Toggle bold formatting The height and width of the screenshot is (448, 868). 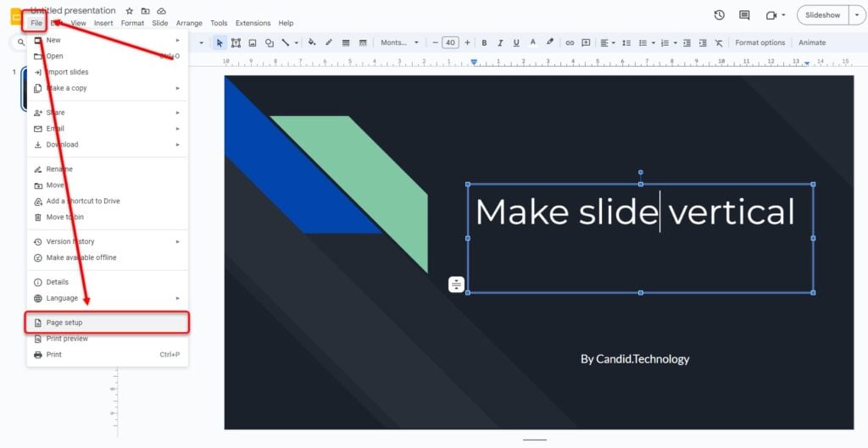click(484, 42)
